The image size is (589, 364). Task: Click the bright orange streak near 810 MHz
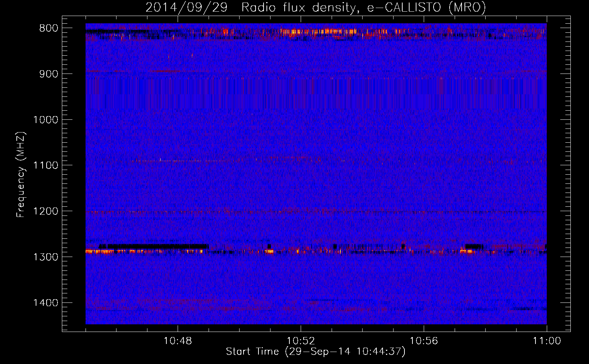pyautogui.click(x=319, y=32)
